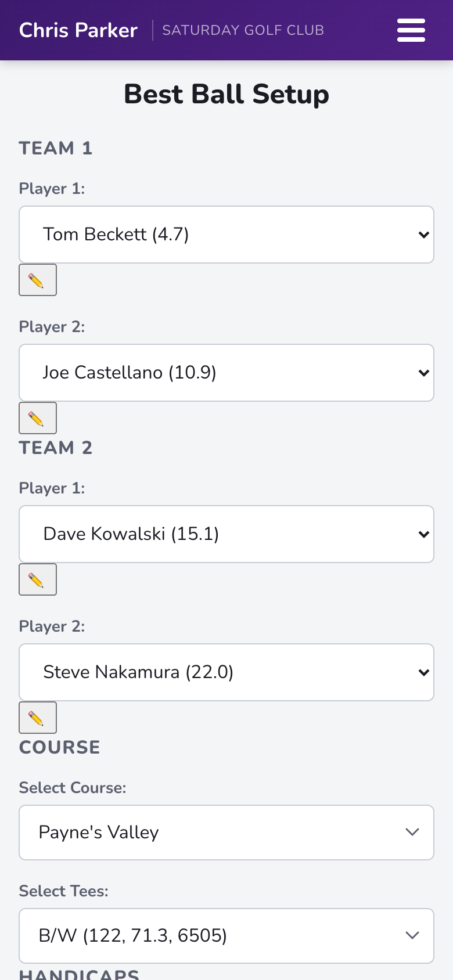Click the pencil edit icon below Tom Beckett
This screenshot has width=453, height=980.
click(x=38, y=280)
